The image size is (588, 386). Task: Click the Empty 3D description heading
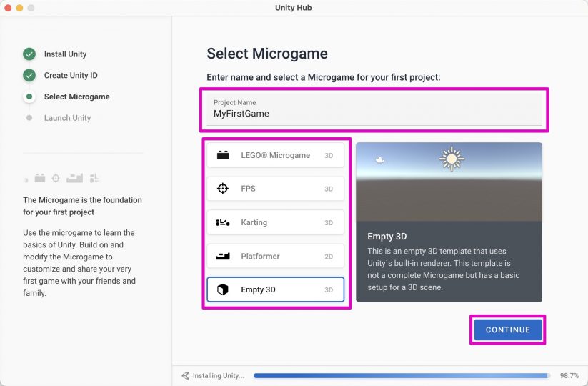point(387,237)
